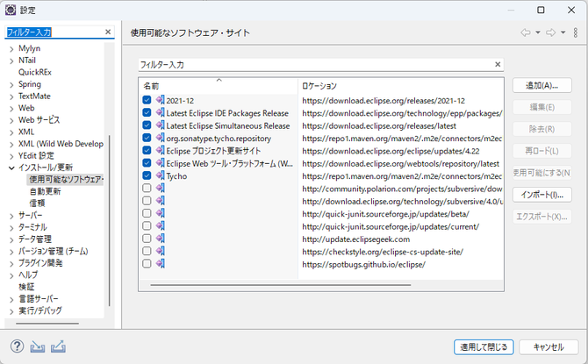588x364 pixels.
Task: Clear the sidebar filter with X icon
Action: point(108,32)
